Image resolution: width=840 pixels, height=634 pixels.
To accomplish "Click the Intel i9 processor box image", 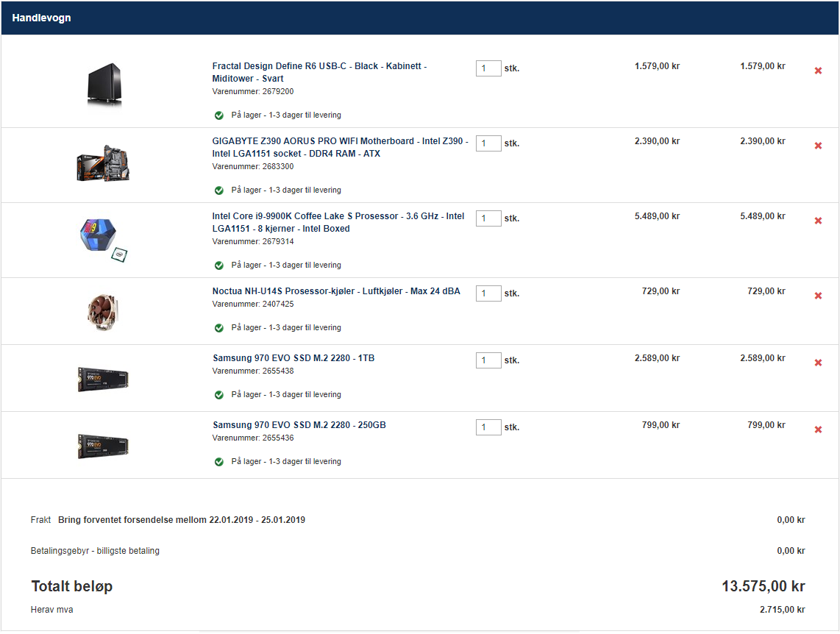I will pos(104,240).
